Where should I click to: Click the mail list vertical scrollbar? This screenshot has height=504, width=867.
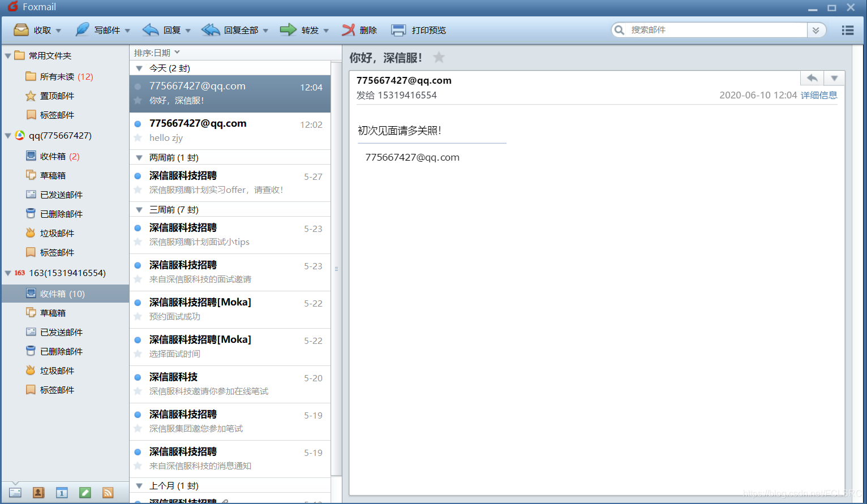pos(336,269)
